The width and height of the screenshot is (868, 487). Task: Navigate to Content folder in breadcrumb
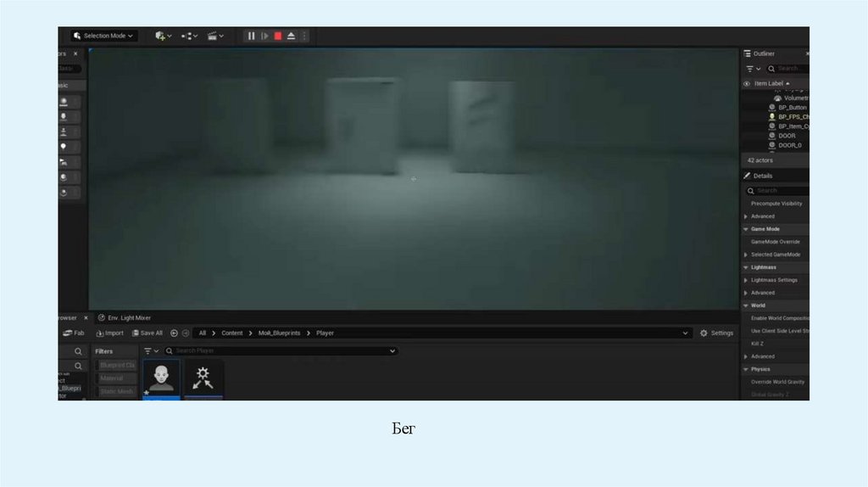click(x=232, y=333)
